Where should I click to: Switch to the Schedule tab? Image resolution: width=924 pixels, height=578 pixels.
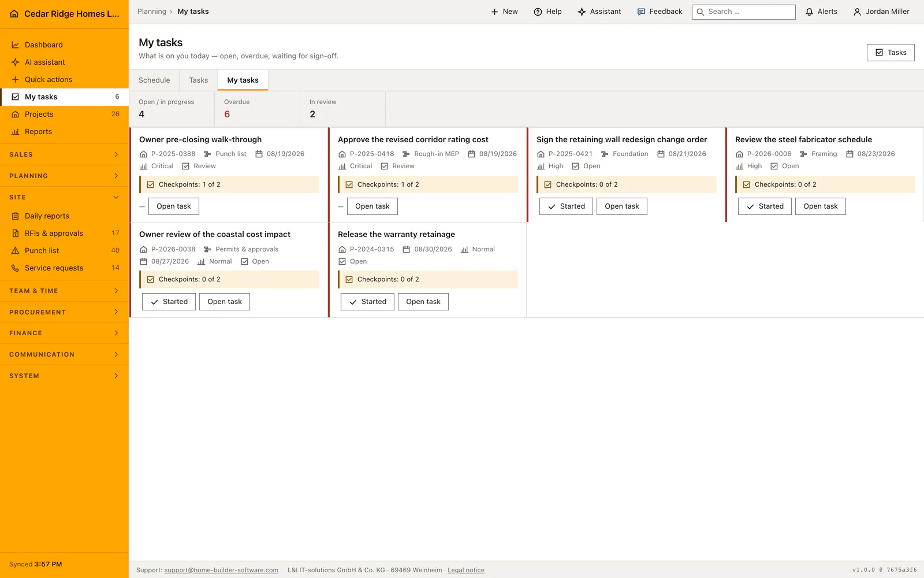[154, 80]
